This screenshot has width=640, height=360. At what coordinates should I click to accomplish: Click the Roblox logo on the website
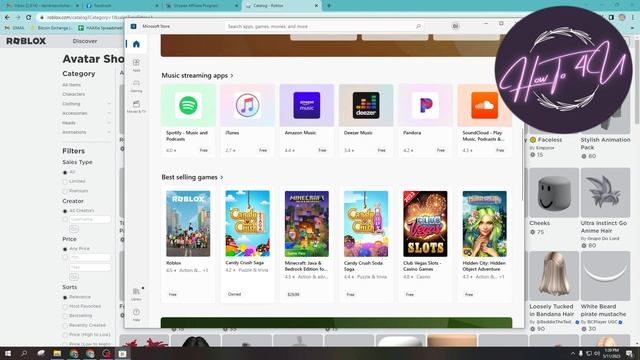pyautogui.click(x=26, y=41)
